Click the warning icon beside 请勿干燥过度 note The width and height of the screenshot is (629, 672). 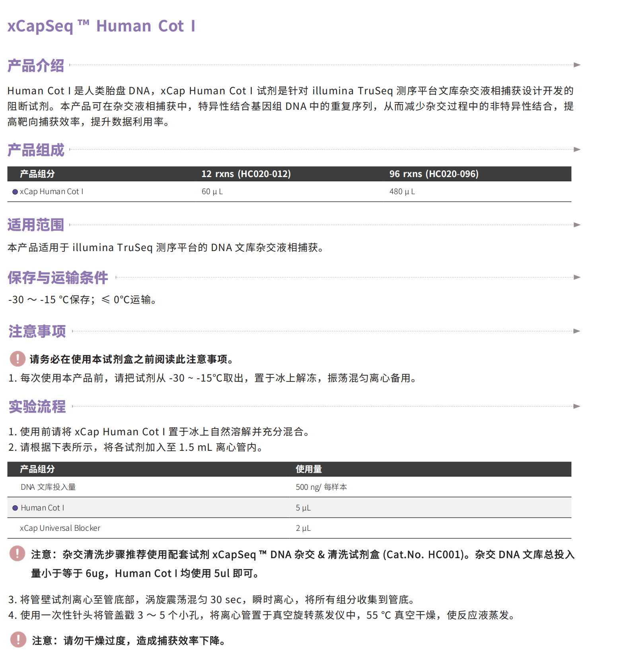18,639
